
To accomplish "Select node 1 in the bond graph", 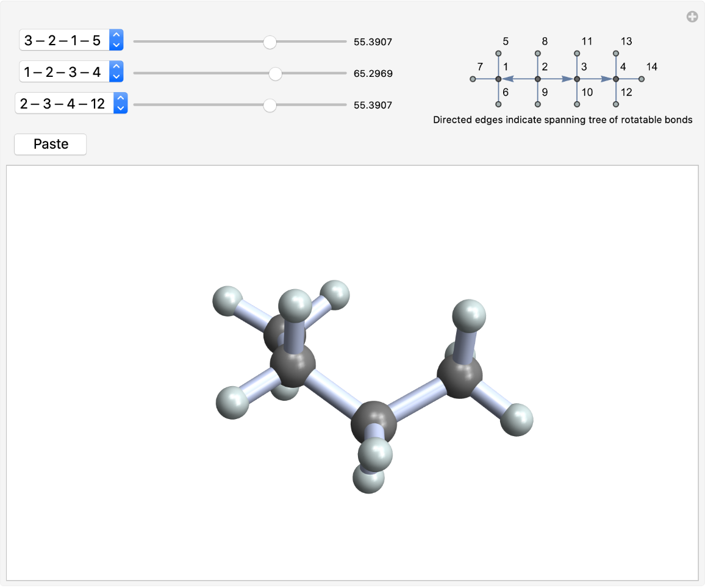I will click(498, 79).
